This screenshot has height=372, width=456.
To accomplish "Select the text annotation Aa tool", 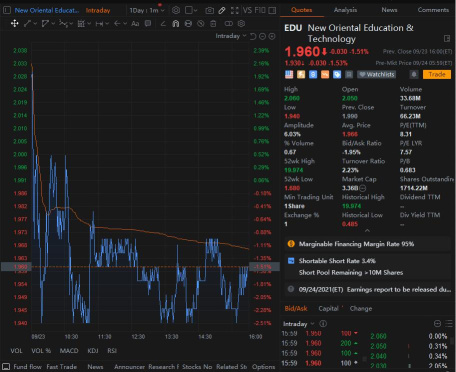I will point(135,24).
